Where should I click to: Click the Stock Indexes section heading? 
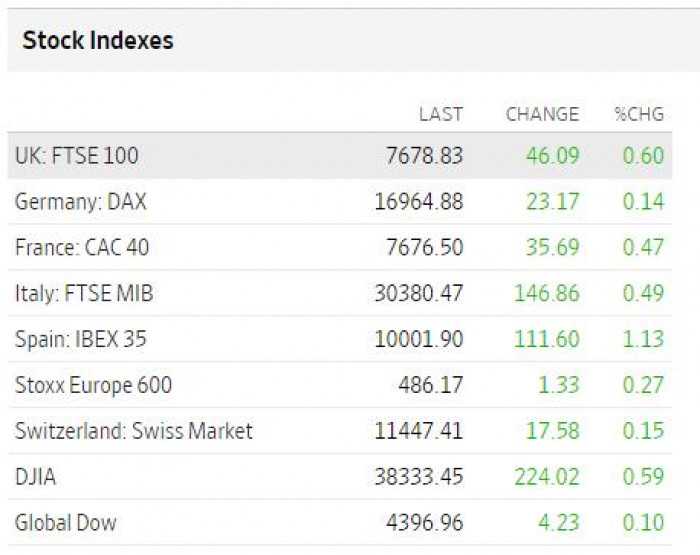(x=98, y=40)
